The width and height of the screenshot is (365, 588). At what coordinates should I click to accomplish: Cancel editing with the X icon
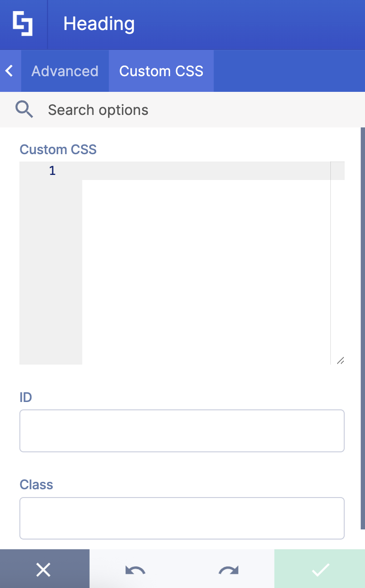[44, 569]
